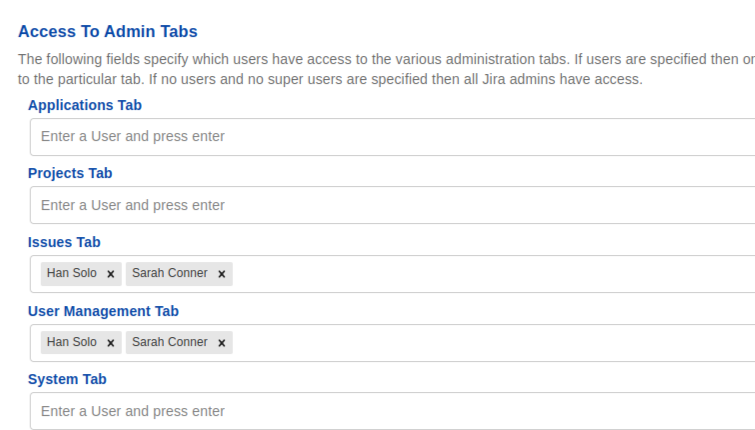Click empty area of User Management field

point(490,343)
